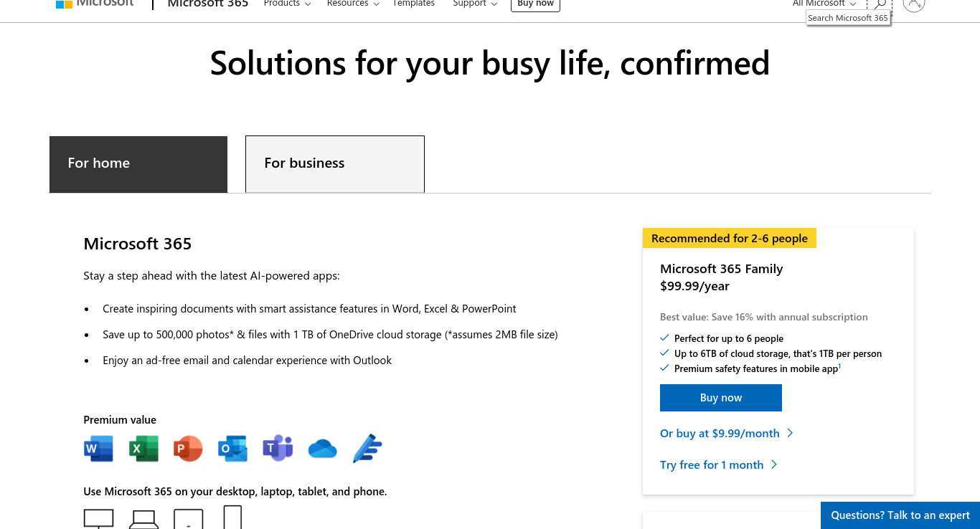Screen dimensions: 980x529
Task: Expand the Resources dropdown menu
Action: pyautogui.click(x=353, y=4)
